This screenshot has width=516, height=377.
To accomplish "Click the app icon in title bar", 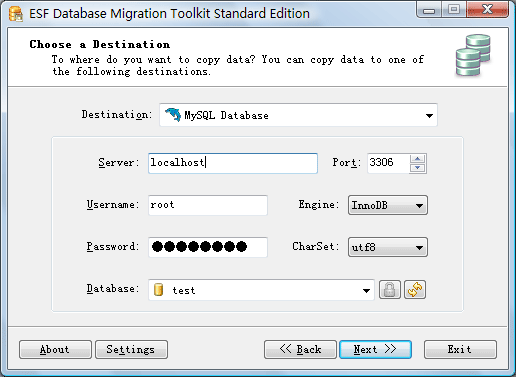I will 15,14.
